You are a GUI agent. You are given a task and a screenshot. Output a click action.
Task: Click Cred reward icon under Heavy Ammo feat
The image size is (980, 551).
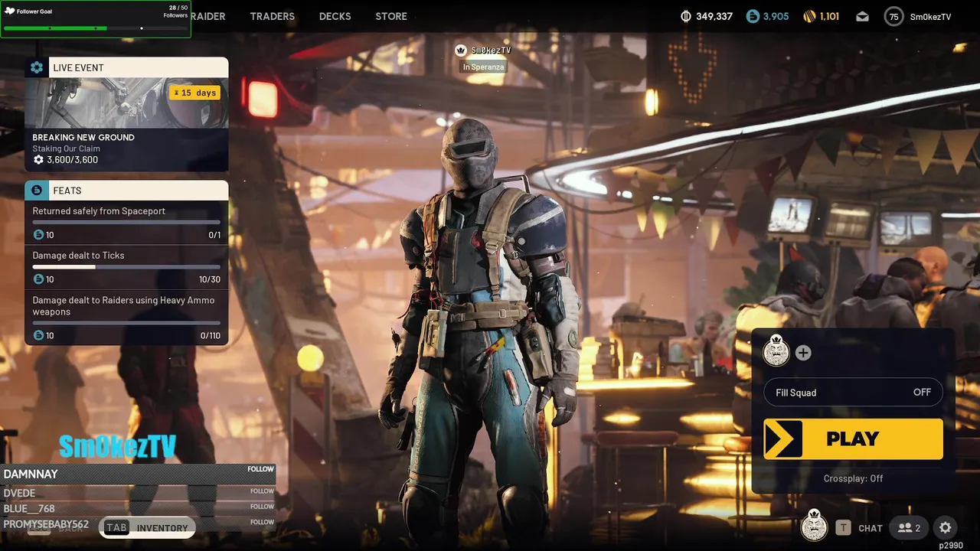38,335
